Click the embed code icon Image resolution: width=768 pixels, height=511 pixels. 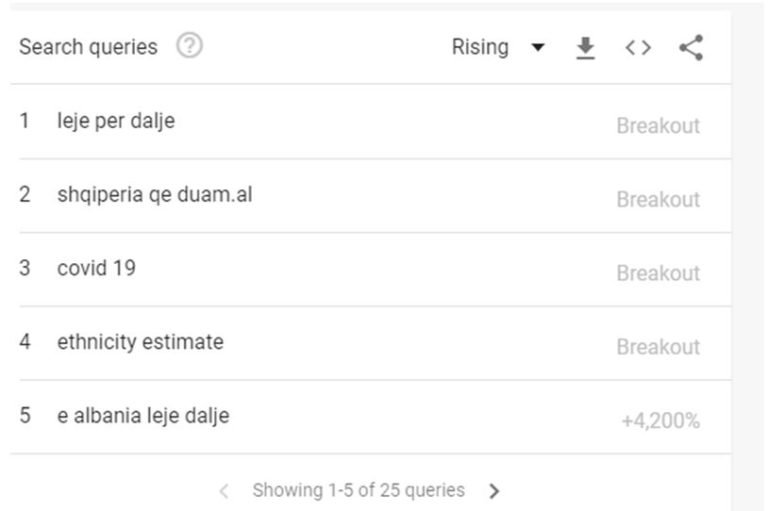[x=638, y=47]
